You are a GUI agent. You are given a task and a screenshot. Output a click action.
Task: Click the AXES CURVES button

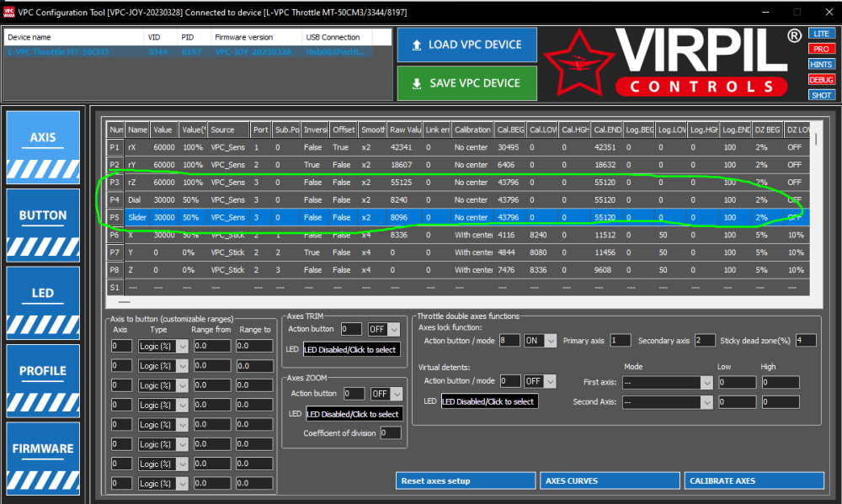pos(610,480)
